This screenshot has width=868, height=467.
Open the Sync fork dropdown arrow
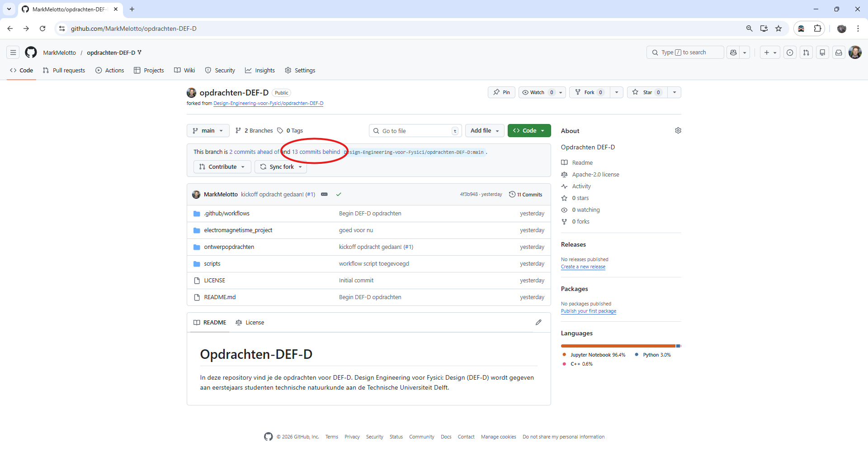(x=301, y=167)
